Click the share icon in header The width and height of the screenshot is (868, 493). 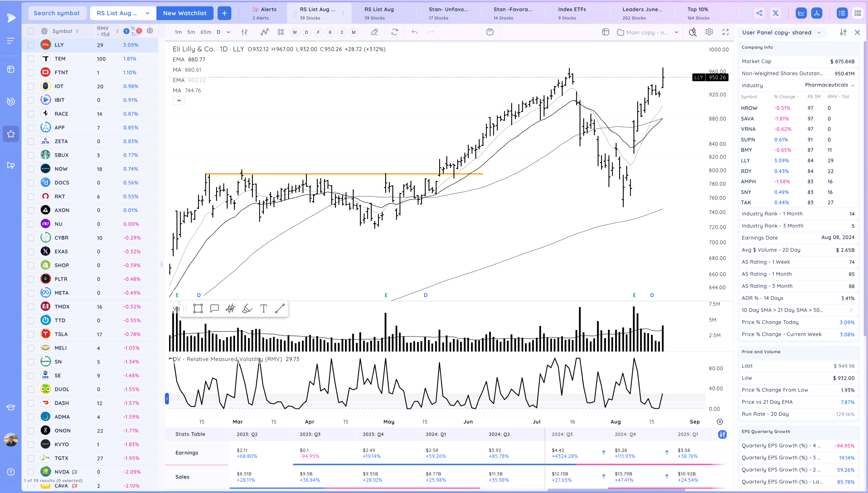tap(759, 13)
